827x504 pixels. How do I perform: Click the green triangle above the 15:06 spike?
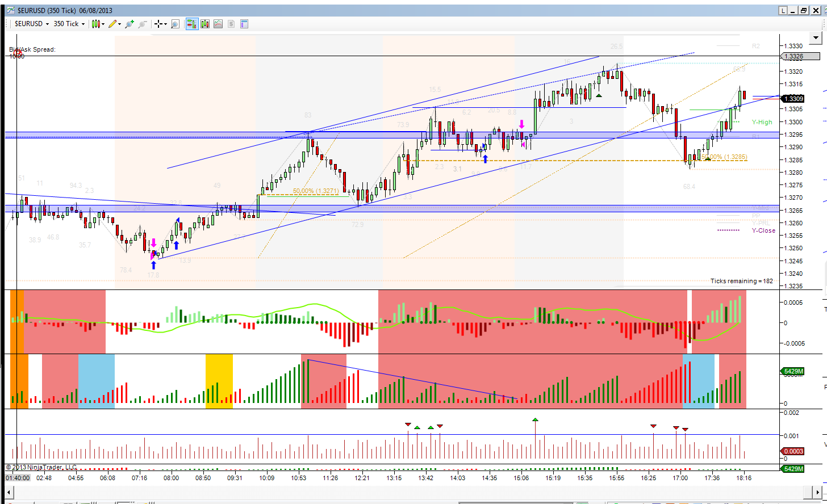[535, 420]
